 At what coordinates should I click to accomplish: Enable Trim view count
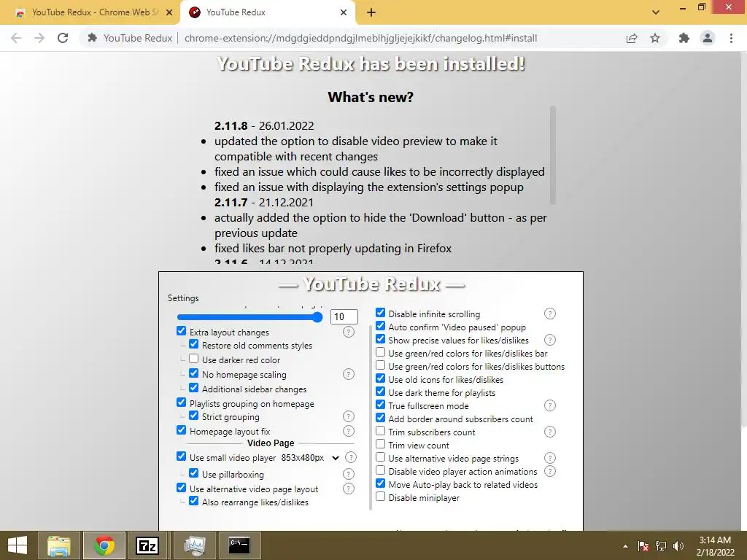(x=380, y=444)
